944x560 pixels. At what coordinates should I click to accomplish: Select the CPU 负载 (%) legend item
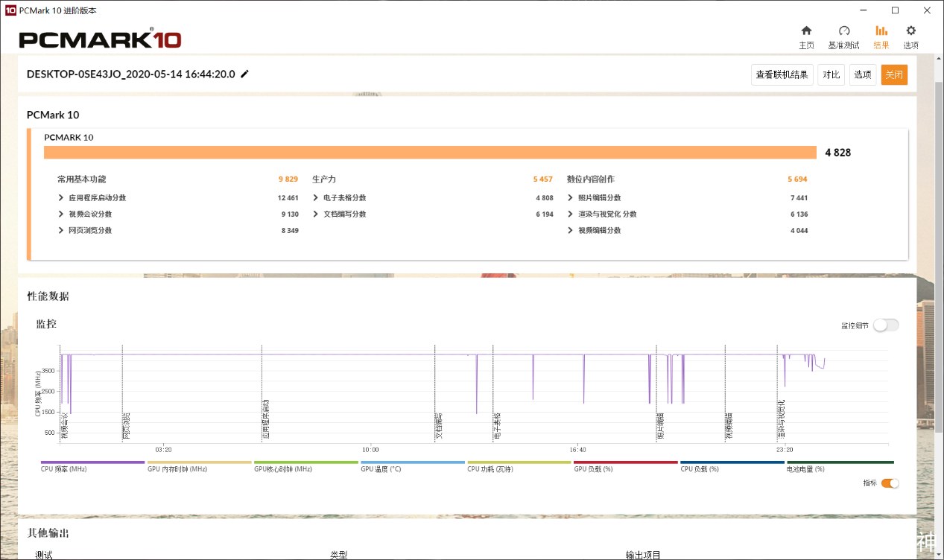(732, 466)
